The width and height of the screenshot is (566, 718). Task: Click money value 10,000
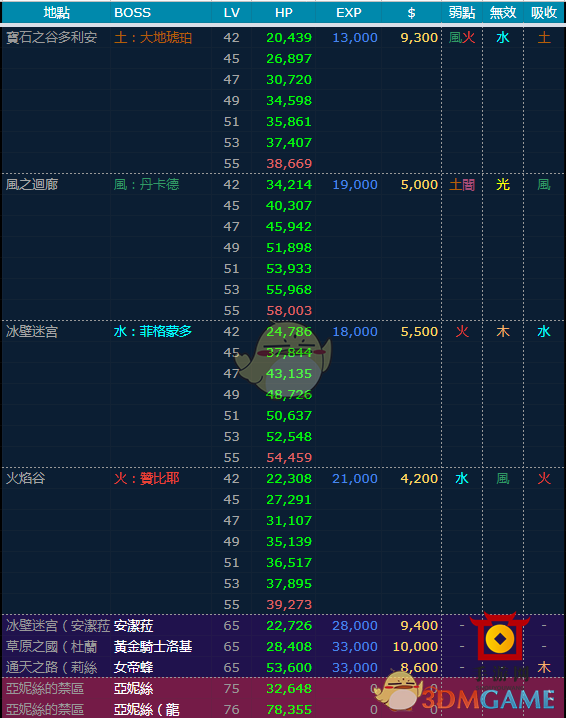(x=415, y=647)
